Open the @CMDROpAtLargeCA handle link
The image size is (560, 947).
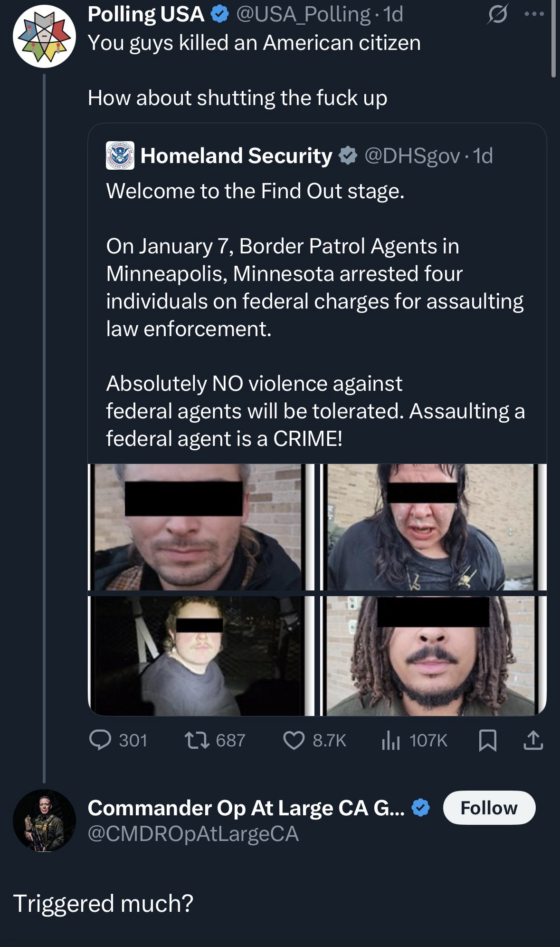click(193, 833)
